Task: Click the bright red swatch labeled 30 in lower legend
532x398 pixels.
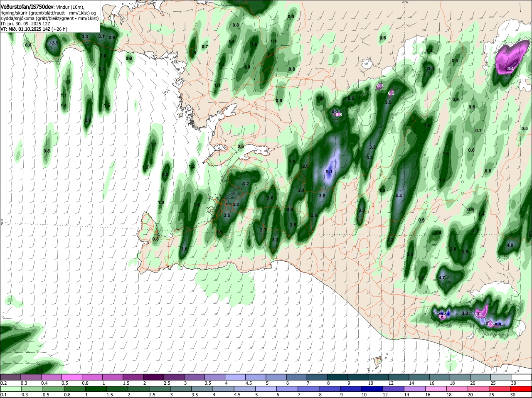Action: coord(522,390)
